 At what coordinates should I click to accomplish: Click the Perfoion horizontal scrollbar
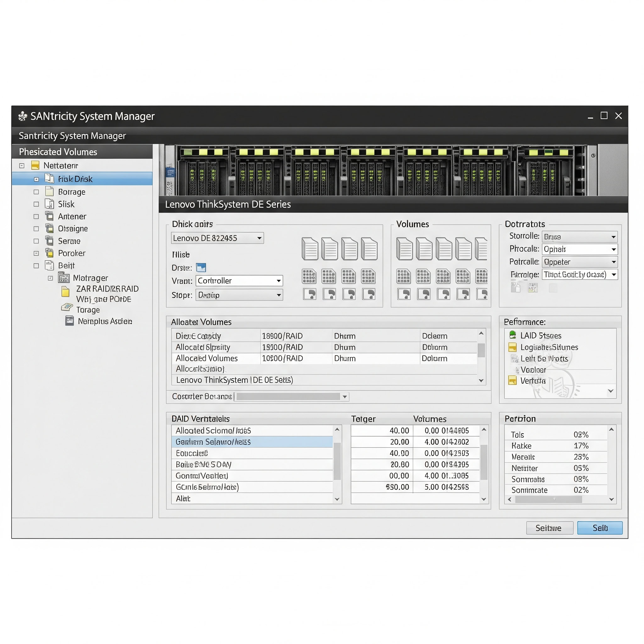[x=548, y=499]
